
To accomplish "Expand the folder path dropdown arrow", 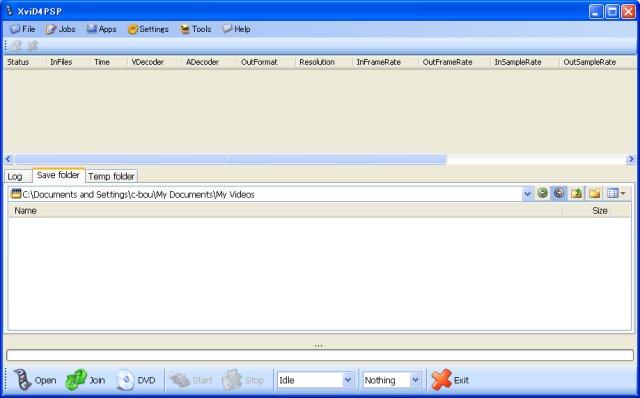I will 527,194.
